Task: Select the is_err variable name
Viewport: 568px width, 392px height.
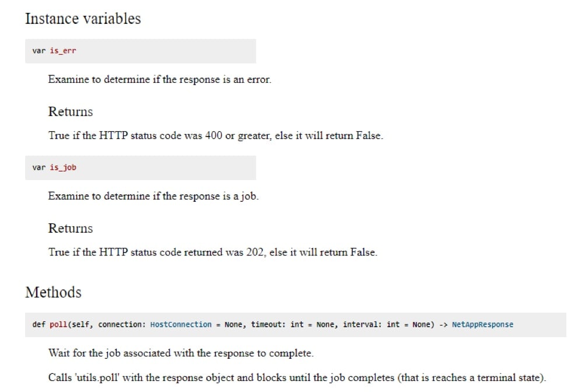Action: [x=63, y=50]
